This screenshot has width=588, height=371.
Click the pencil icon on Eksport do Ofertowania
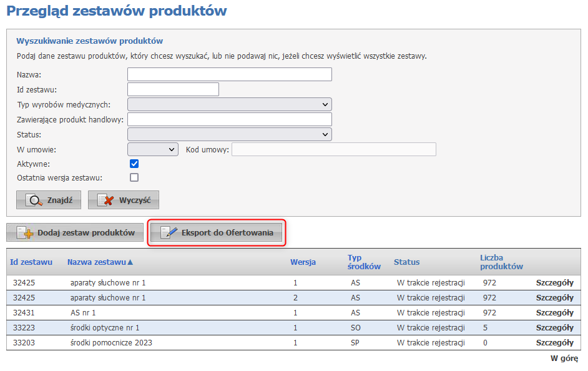pyautogui.click(x=169, y=233)
